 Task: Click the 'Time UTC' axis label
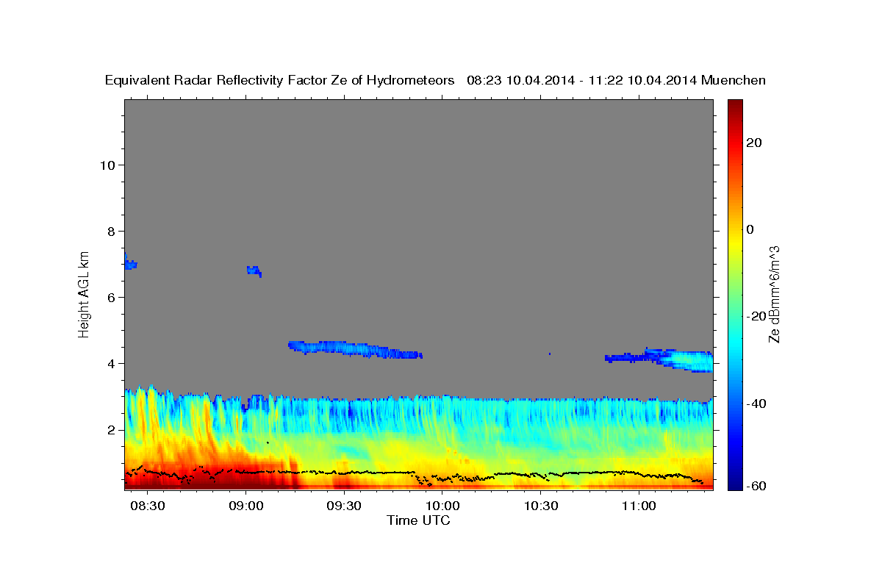point(418,520)
